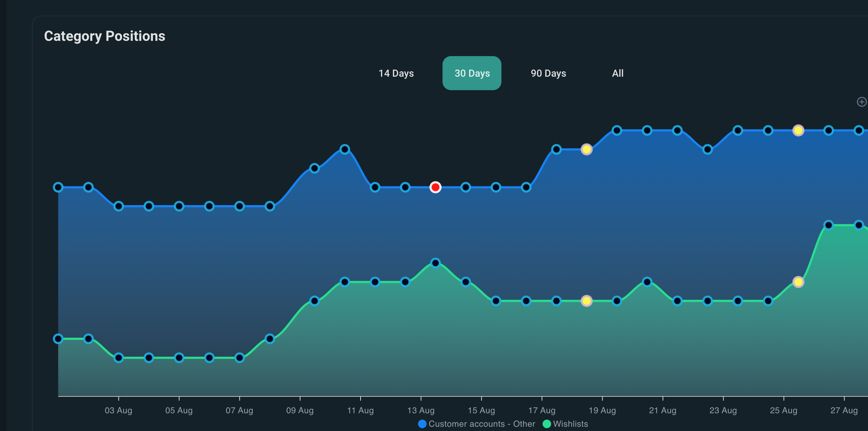Screen dimensions: 868x431
Task: Switch to the 14 Days view
Action: tap(396, 73)
